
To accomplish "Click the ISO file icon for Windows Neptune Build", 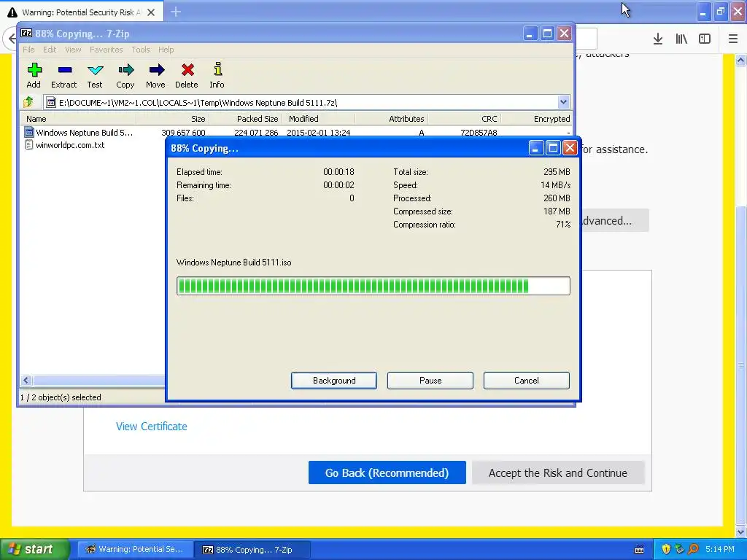I will click(x=28, y=133).
